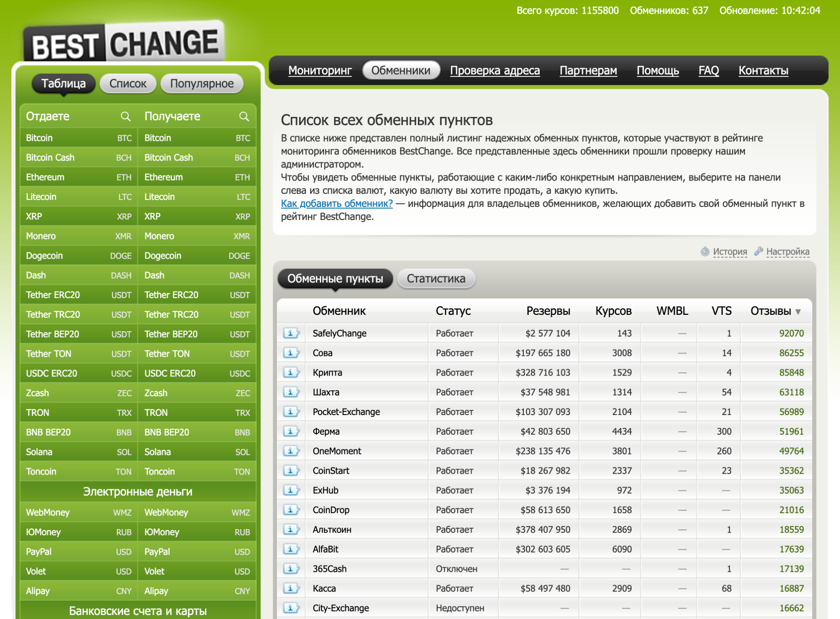The height and width of the screenshot is (619, 840).
Task: Open info icon for SafelyChange exchanger
Action: coord(291,333)
